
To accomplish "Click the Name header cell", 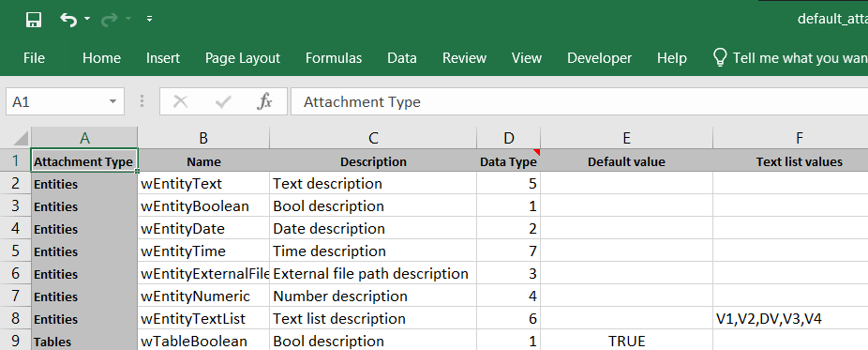I will (x=203, y=161).
